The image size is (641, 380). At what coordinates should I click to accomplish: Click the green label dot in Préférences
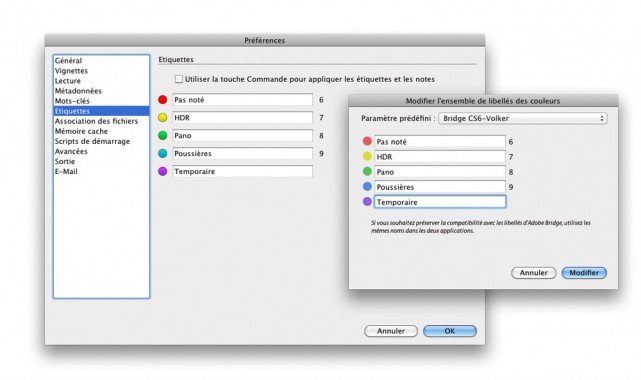163,136
